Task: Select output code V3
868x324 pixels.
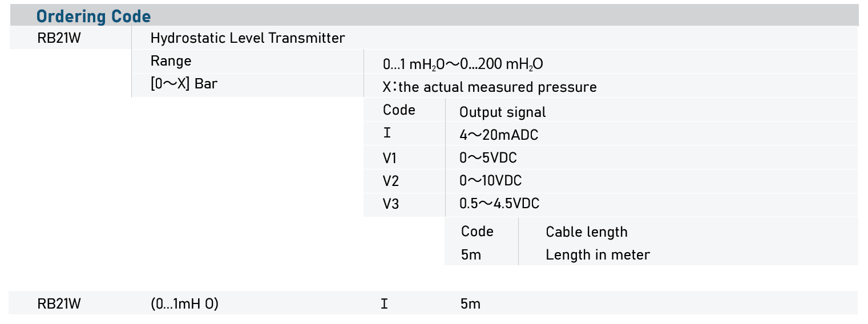Action: pos(391,204)
